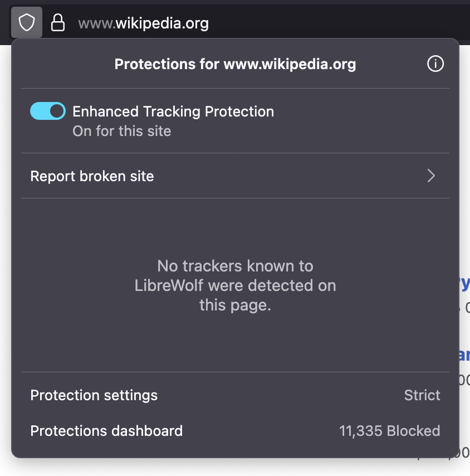470x476 pixels.
Task: Click the padlock to view certificate details
Action: [58, 22]
